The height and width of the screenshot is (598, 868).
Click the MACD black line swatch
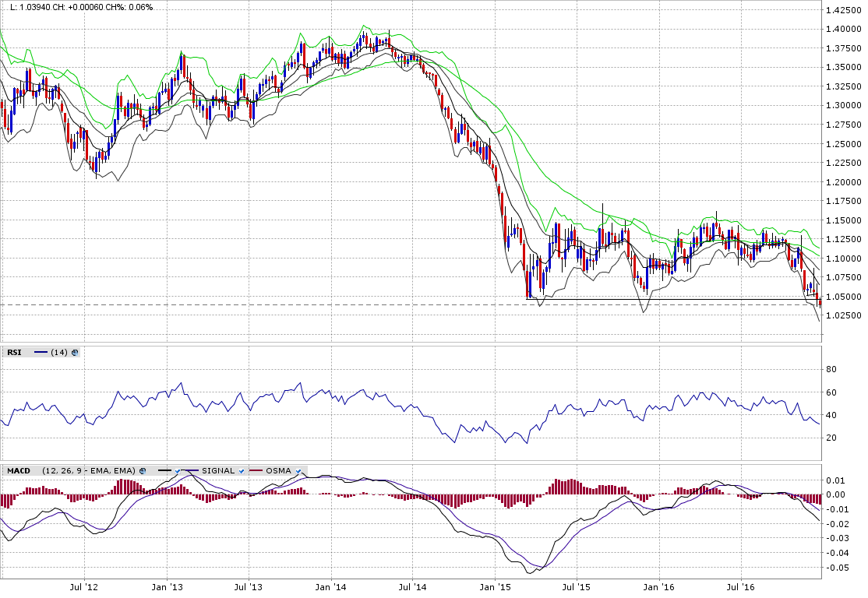coord(165,471)
